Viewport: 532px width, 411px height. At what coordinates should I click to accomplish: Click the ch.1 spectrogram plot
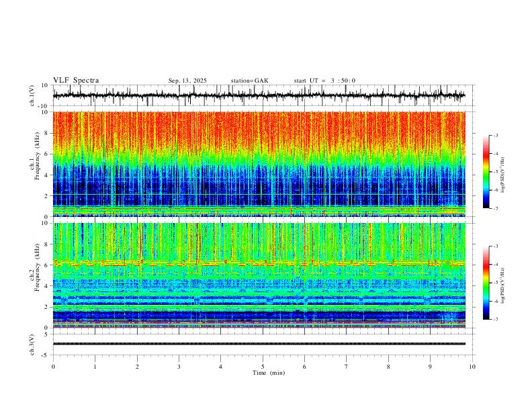(x=259, y=164)
